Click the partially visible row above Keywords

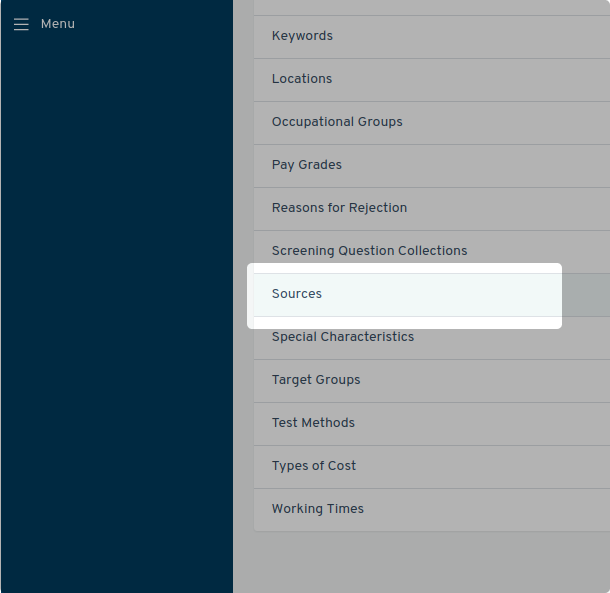(430, 6)
